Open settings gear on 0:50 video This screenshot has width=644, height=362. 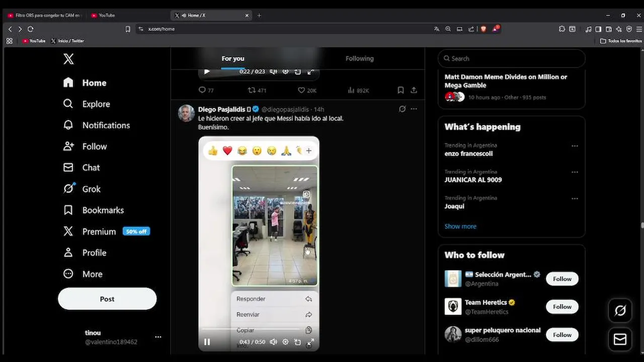[285, 342]
